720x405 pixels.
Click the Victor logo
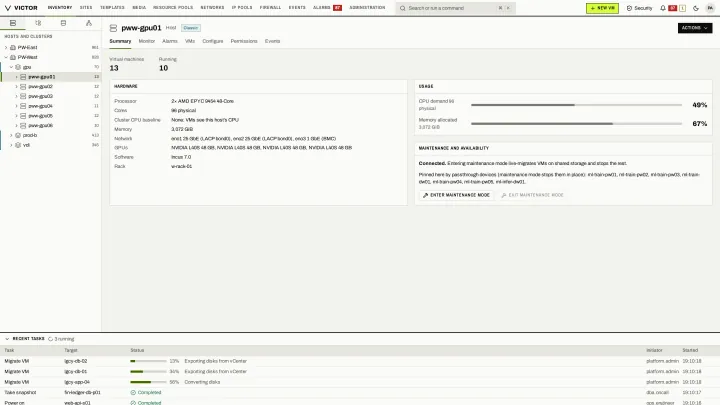pyautogui.click(x=21, y=8)
